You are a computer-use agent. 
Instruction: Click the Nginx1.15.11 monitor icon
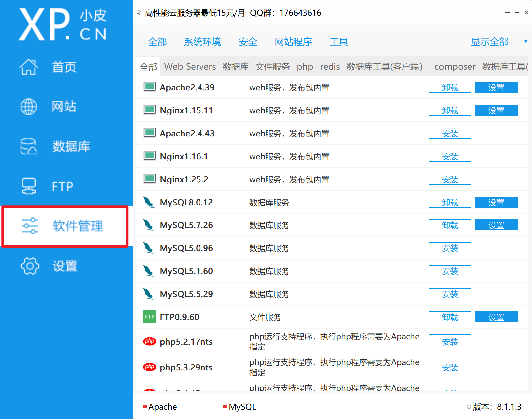pos(150,110)
